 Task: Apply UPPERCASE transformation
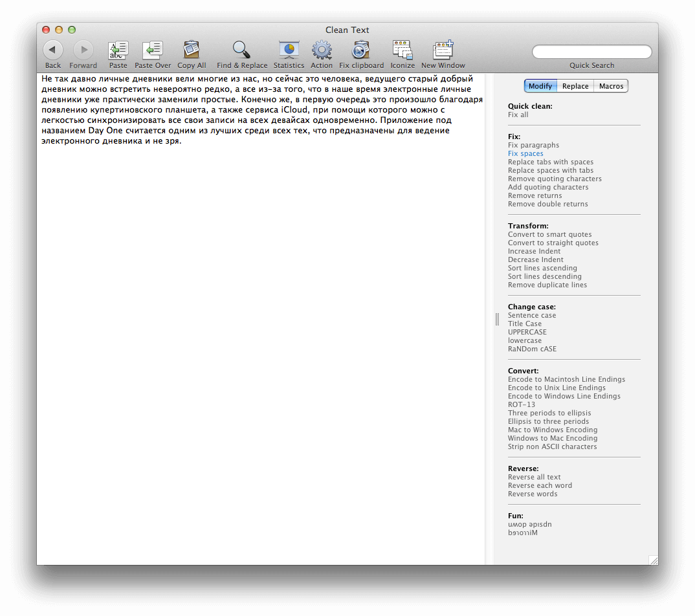point(527,332)
